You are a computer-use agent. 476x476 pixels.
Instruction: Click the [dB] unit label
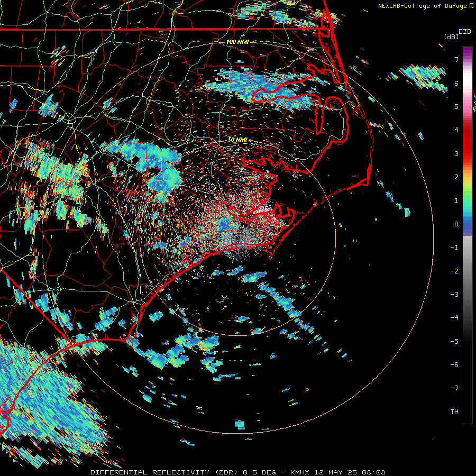(x=452, y=36)
